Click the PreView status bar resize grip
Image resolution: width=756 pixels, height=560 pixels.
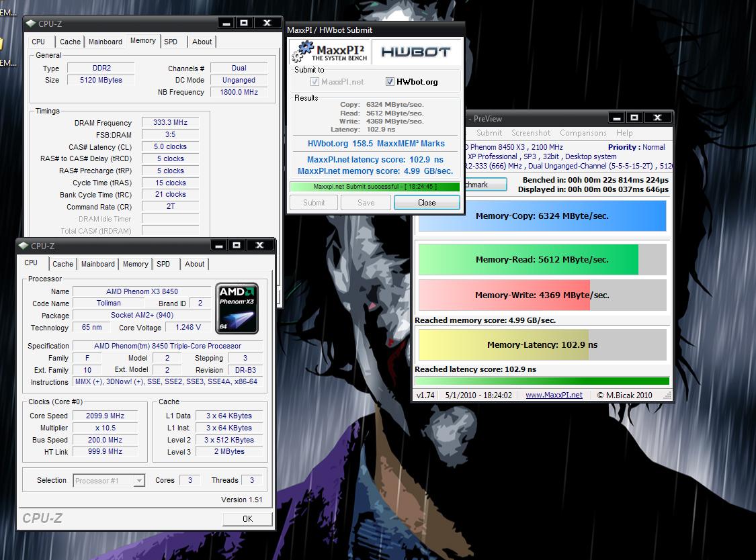(667, 396)
